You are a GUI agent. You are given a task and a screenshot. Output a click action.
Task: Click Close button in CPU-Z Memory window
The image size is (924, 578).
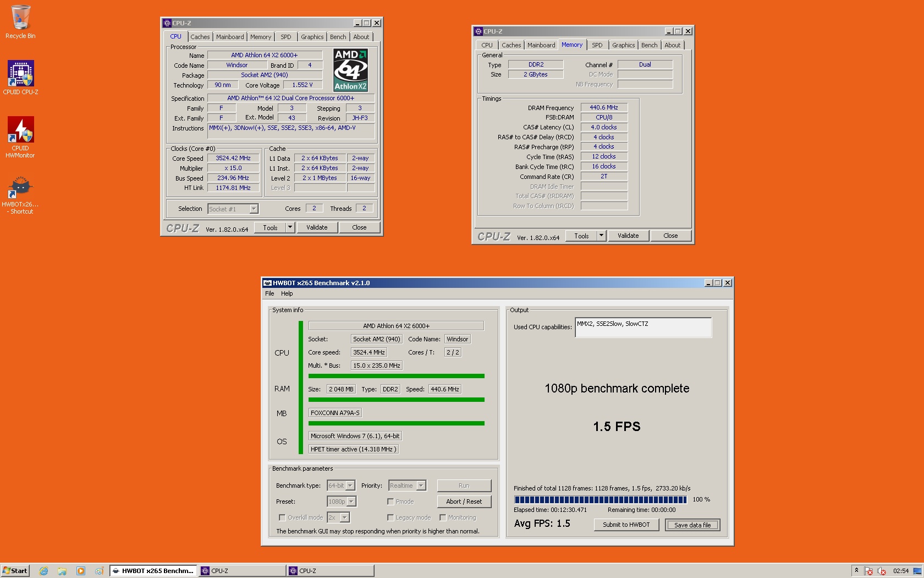(x=670, y=236)
